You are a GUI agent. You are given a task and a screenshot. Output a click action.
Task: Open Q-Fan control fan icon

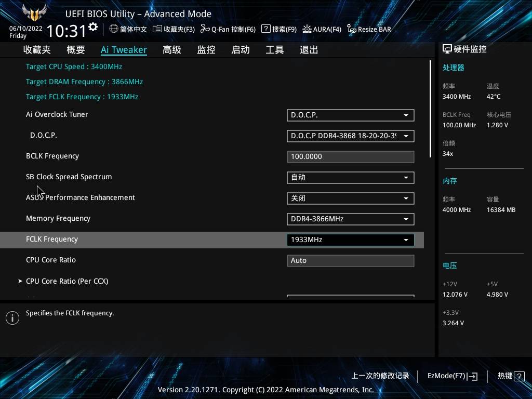point(205,29)
